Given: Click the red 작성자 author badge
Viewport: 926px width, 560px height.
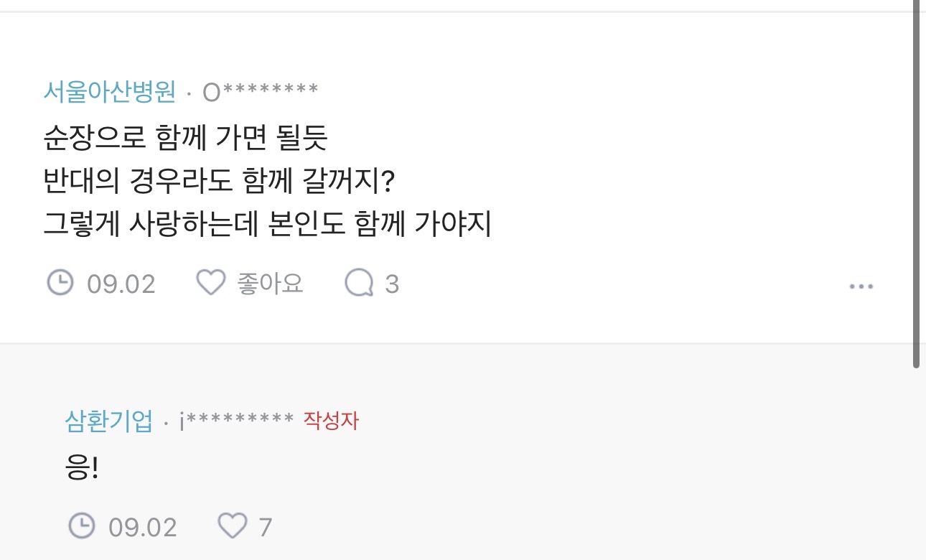Looking at the screenshot, I should click(x=331, y=421).
